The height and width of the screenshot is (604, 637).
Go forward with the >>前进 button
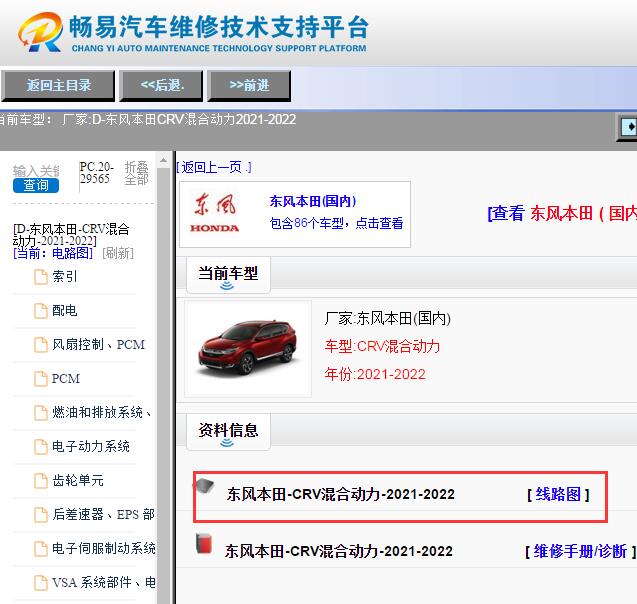pos(249,86)
